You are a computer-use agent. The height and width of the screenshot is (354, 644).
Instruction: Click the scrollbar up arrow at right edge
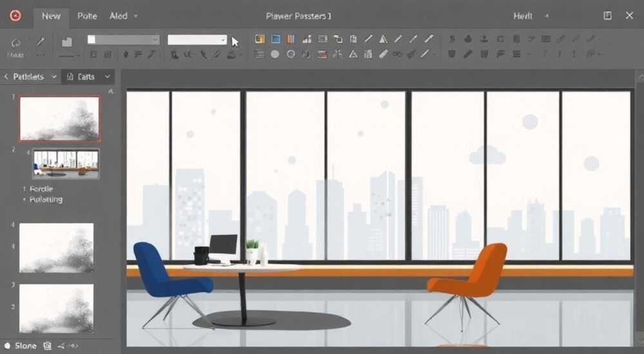640,77
